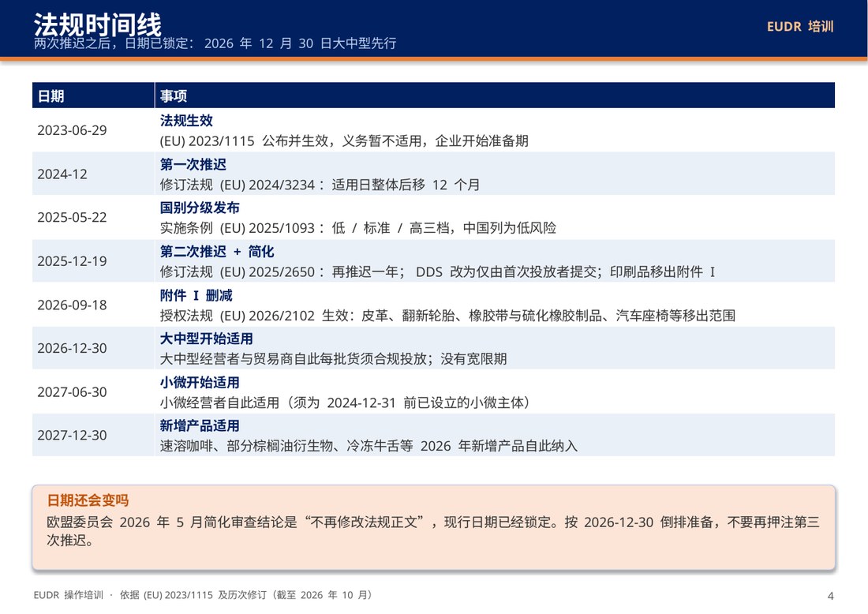This screenshot has height=614, width=868.
Task: Click the 国别分级发布 heading
Action: pos(200,208)
